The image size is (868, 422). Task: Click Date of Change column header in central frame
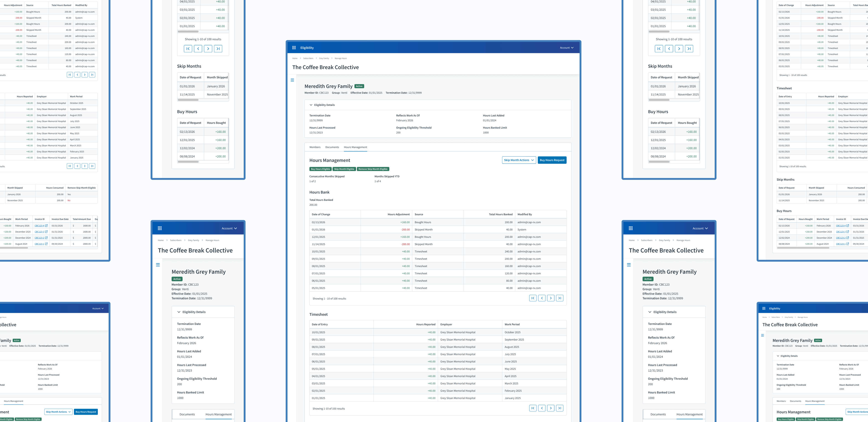point(321,214)
